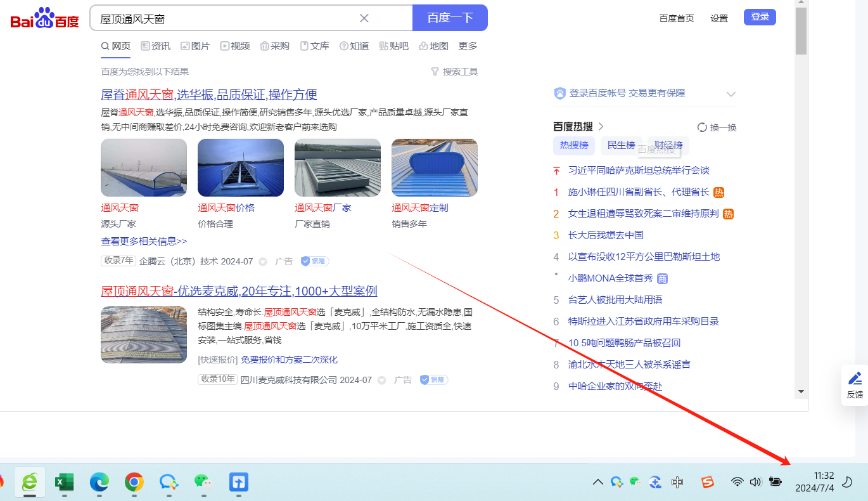
Task: Open the blue chat-bubble app on the taskbar
Action: pos(169,483)
